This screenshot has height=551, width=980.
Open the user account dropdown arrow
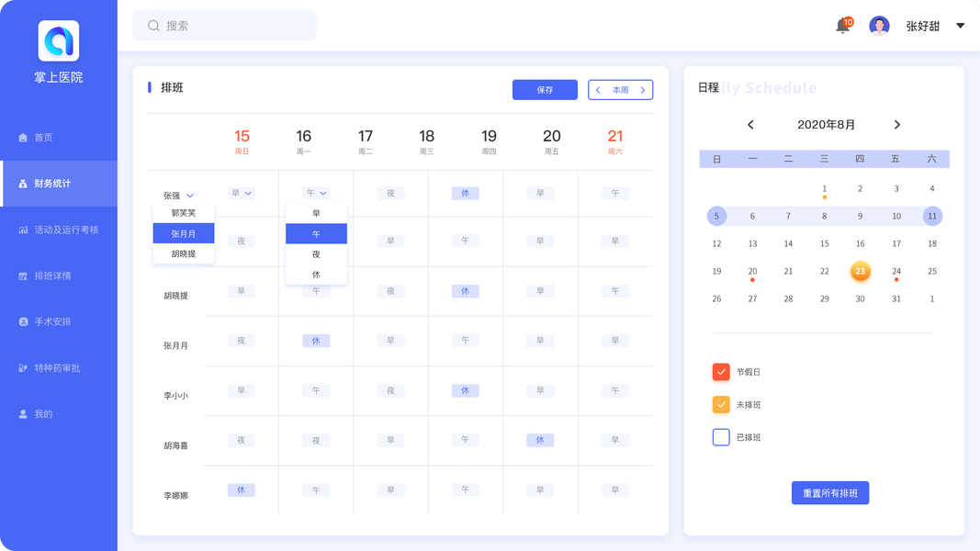pos(961,26)
